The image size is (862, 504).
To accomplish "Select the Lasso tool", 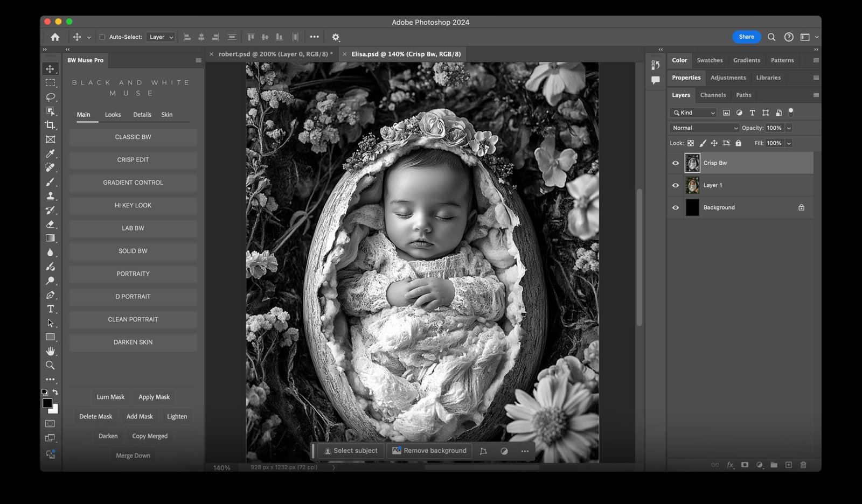I will 50,97.
